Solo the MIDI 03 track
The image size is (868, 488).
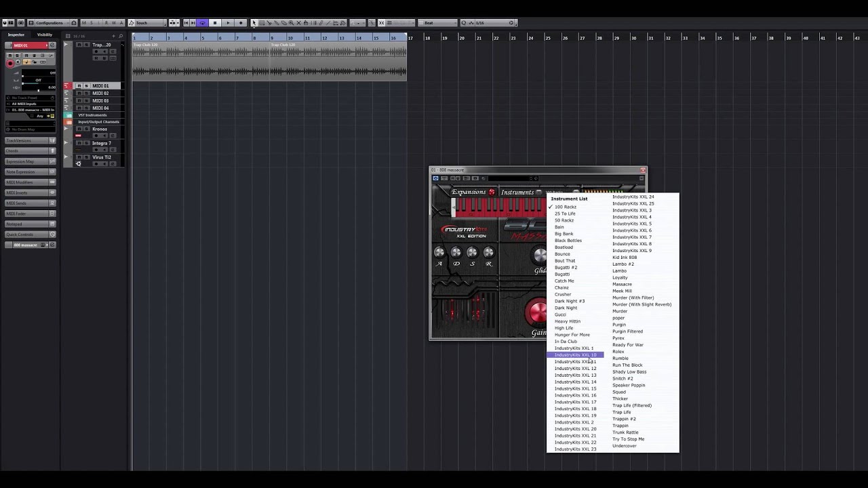click(x=87, y=100)
